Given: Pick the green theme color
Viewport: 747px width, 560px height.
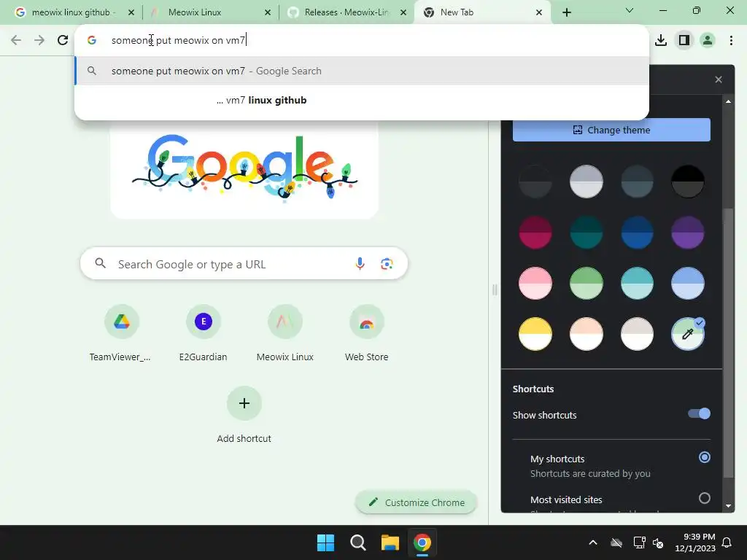Looking at the screenshot, I should (x=586, y=284).
